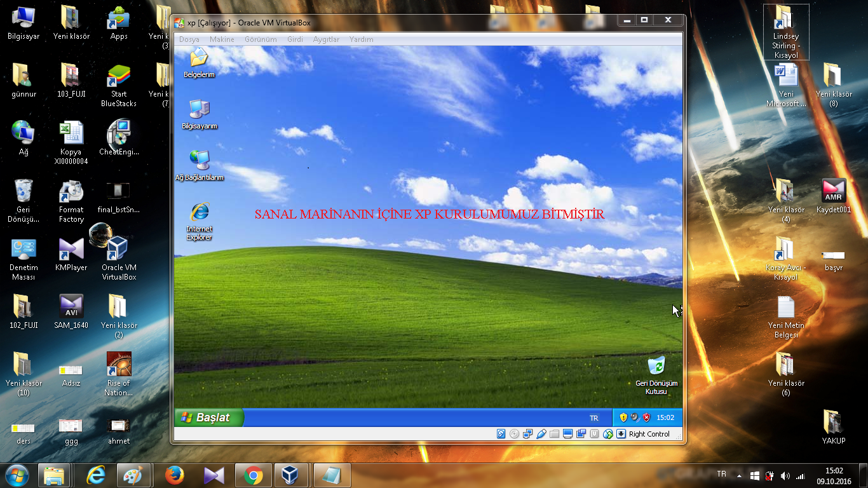Launch Google Chrome from the host taskbar
The image size is (868, 488).
tap(253, 475)
